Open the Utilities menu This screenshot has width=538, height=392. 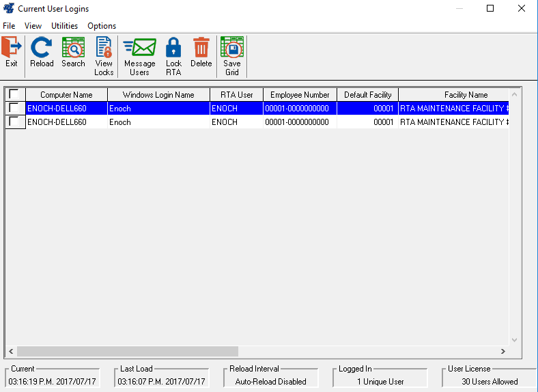(65, 26)
